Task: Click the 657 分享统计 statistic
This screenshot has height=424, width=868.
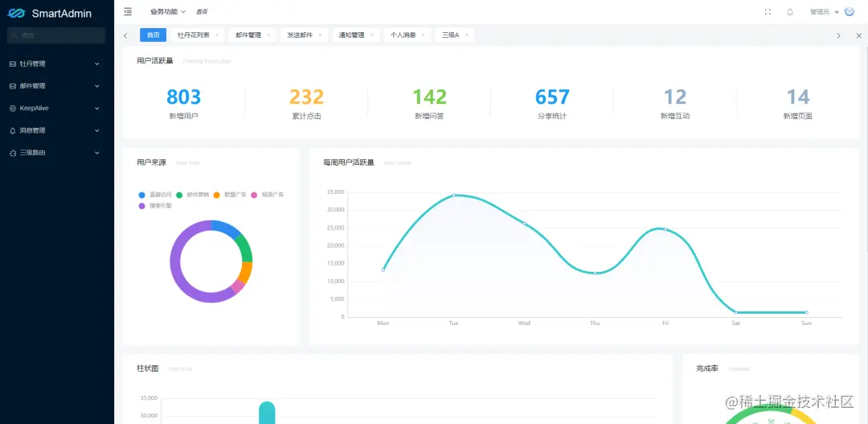Action: pyautogui.click(x=552, y=104)
